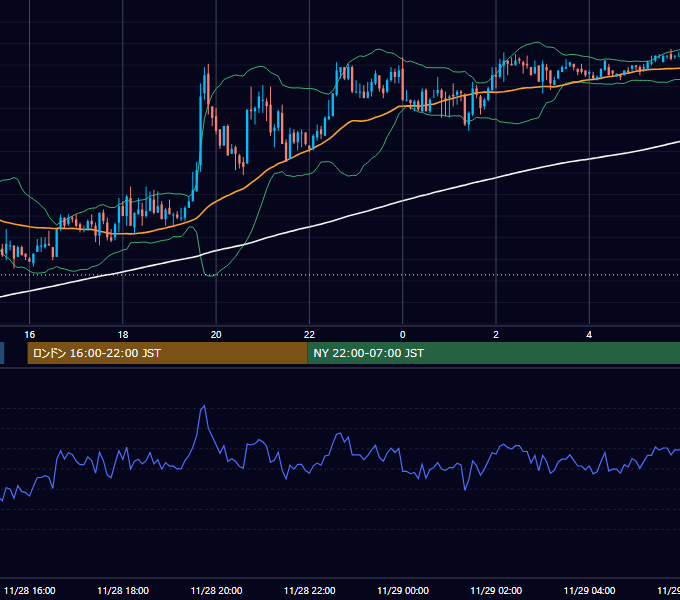Click the 11/28 22:00 date label

pyautogui.click(x=310, y=591)
